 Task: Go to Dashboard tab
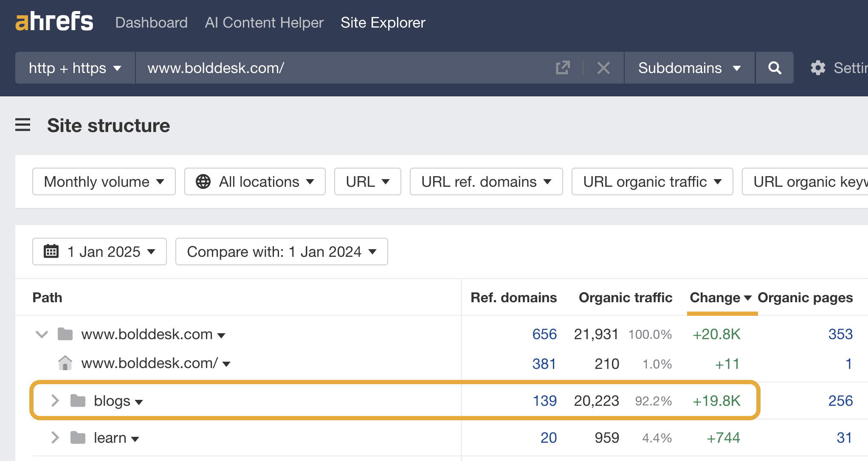pyautogui.click(x=151, y=22)
